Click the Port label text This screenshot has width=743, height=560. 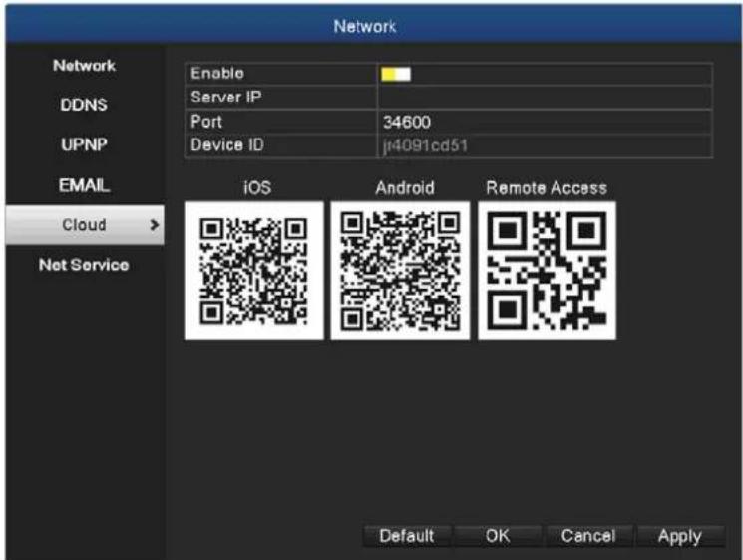[206, 122]
